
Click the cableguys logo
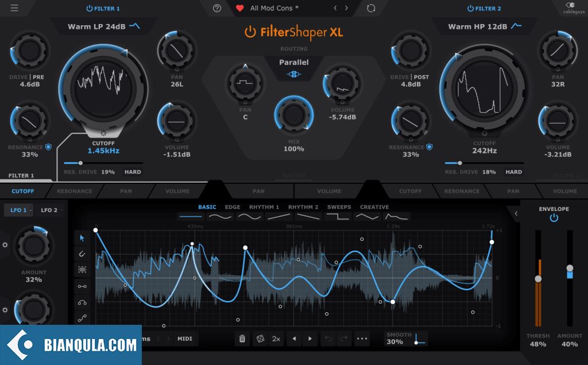click(x=574, y=8)
